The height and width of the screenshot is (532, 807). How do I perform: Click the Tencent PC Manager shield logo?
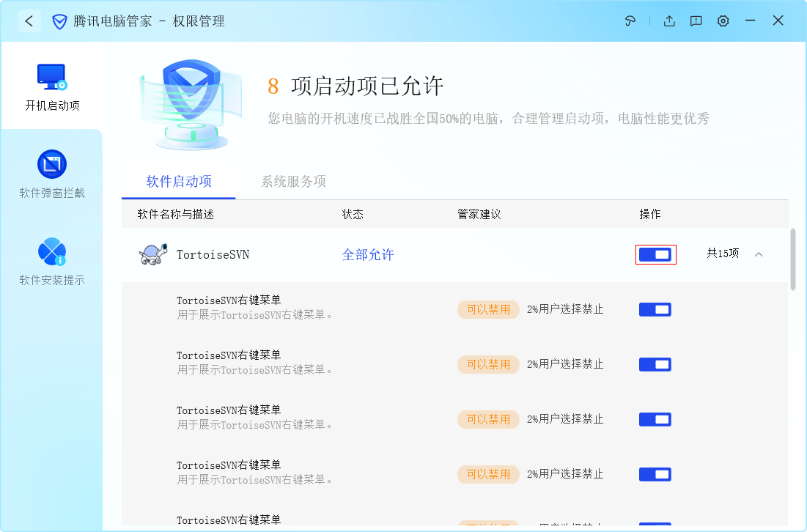(59, 21)
